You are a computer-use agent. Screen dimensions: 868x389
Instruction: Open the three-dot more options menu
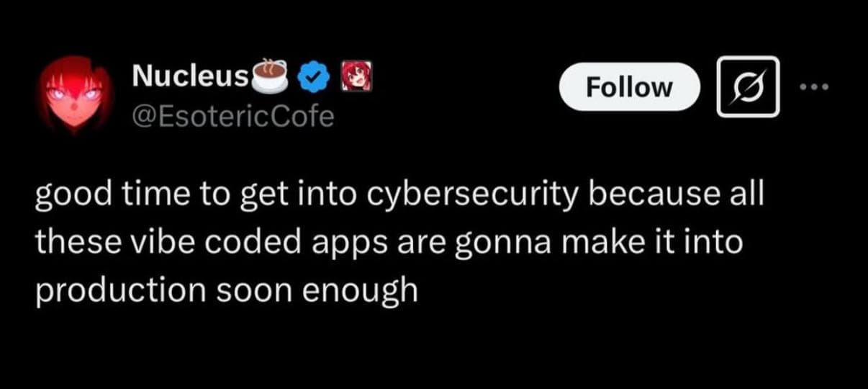(815, 87)
